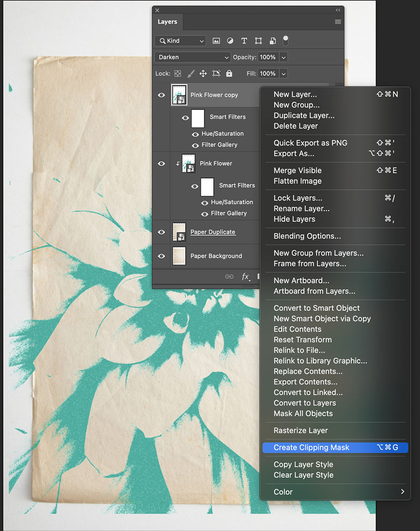Open the Darken blend mode dropdown
Viewport: 420px width, 531px height.
[192, 57]
